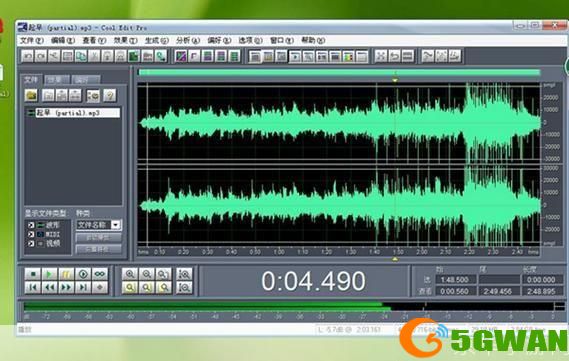Click the zoom out full magnifier icon
This screenshot has height=361, width=569.
pyautogui.click(x=164, y=274)
